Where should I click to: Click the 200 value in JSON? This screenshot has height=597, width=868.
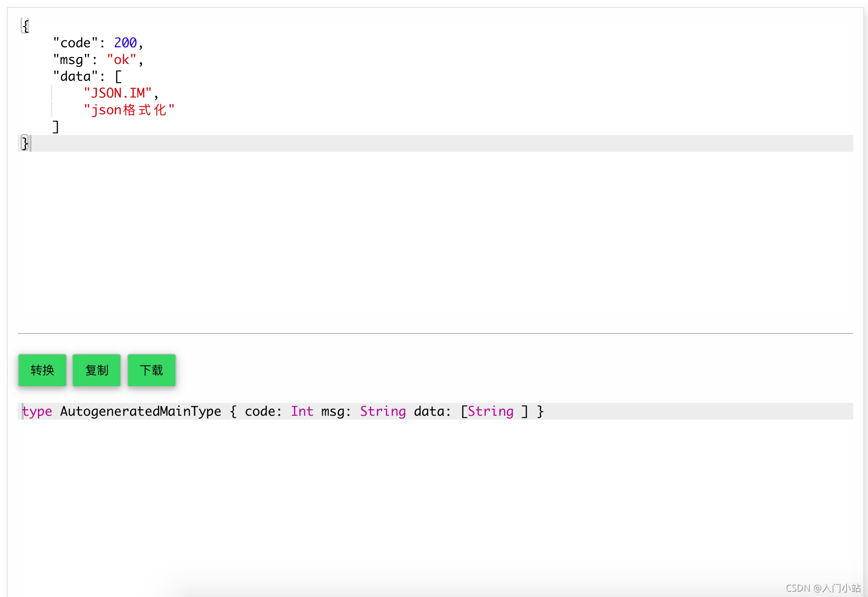coord(126,43)
